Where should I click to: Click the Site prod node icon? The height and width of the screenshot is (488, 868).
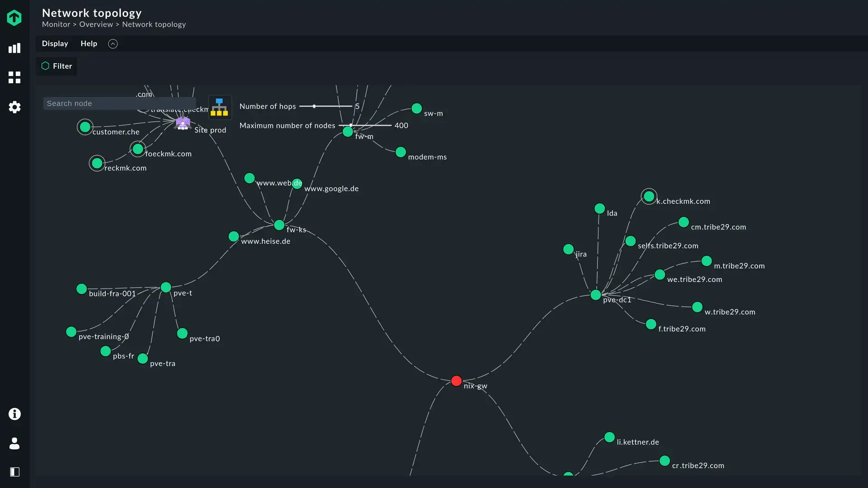(183, 123)
